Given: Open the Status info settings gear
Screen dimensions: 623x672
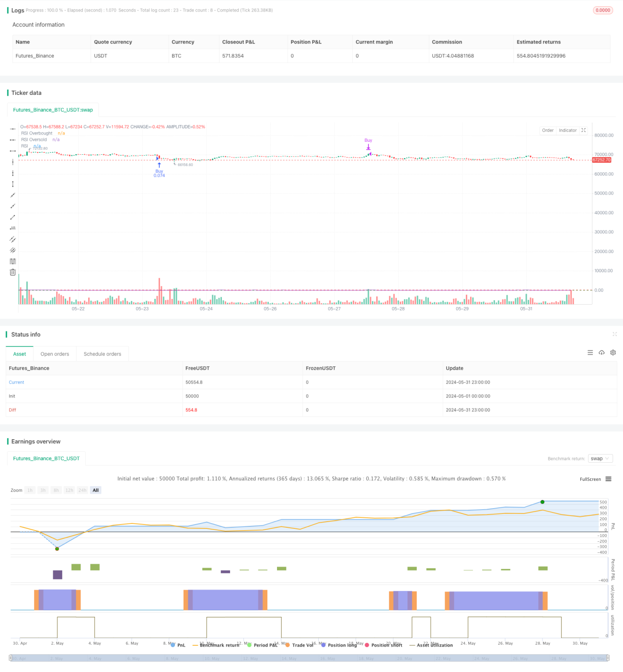Looking at the screenshot, I should 613,353.
